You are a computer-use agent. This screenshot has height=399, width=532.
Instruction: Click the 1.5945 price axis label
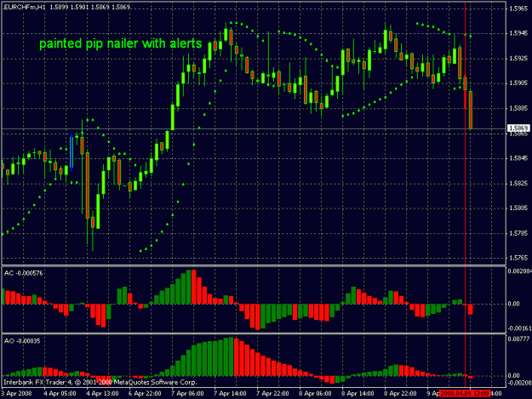coord(518,33)
